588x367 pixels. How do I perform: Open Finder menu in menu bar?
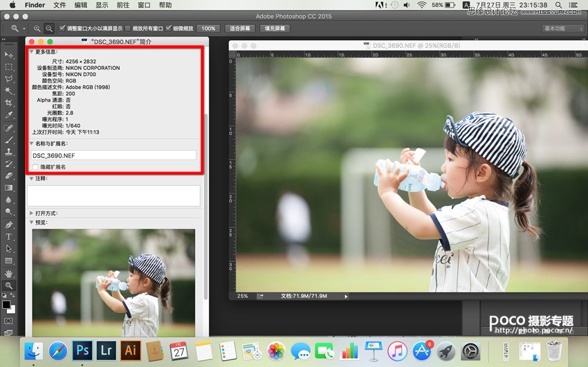[x=35, y=5]
